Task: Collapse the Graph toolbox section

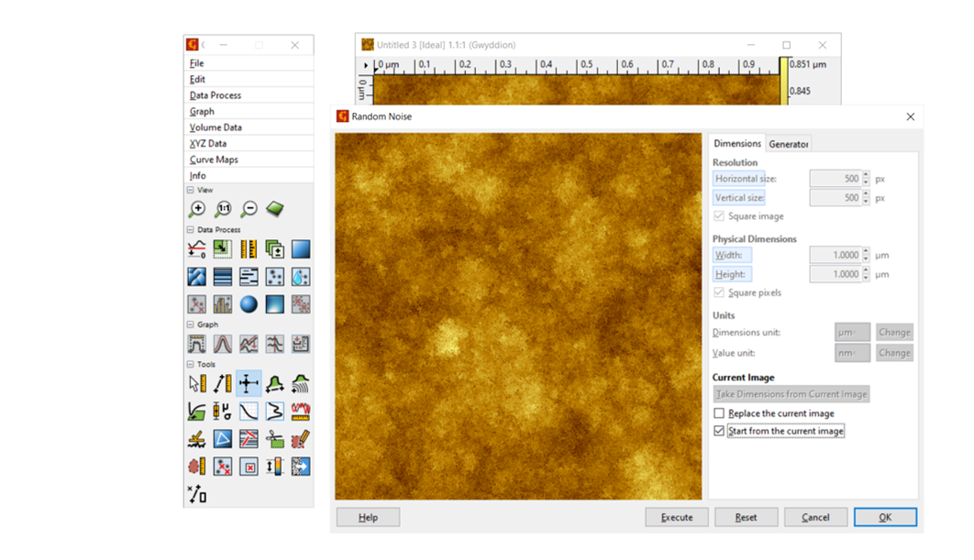Action: 191,324
